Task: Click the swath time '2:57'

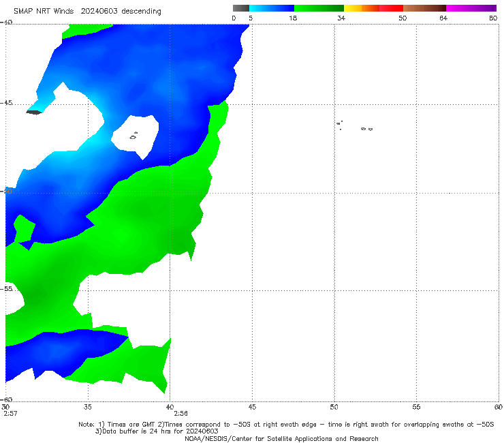Action: tap(10, 414)
